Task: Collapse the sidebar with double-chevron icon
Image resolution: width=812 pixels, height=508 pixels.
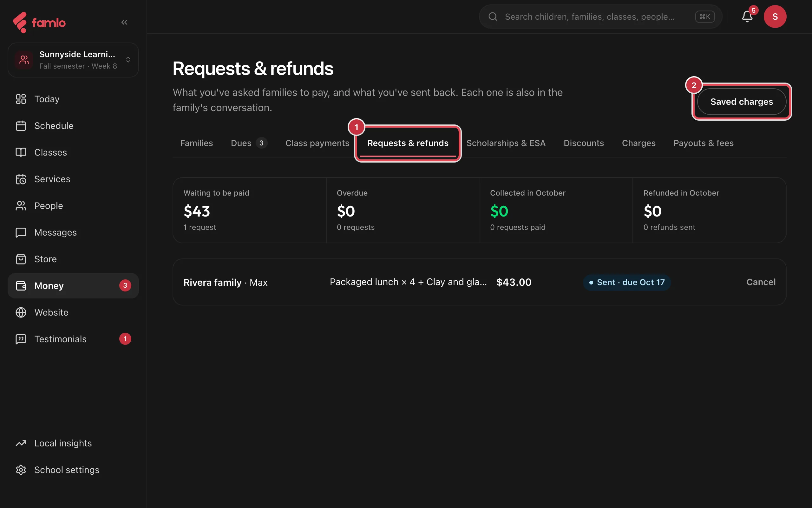Action: [x=124, y=23]
